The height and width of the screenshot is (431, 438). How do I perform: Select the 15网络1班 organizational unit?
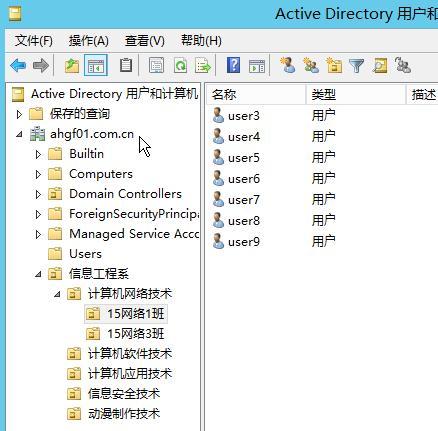pyautogui.click(x=135, y=314)
